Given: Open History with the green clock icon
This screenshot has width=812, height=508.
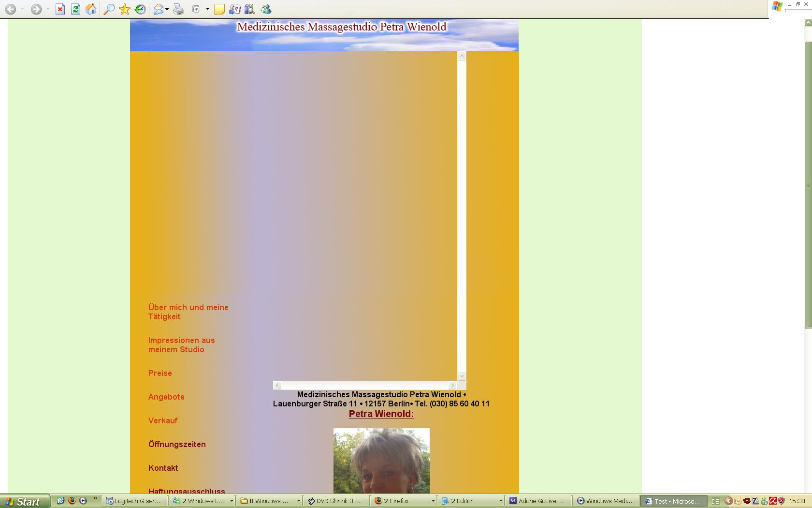Looking at the screenshot, I should click(140, 9).
